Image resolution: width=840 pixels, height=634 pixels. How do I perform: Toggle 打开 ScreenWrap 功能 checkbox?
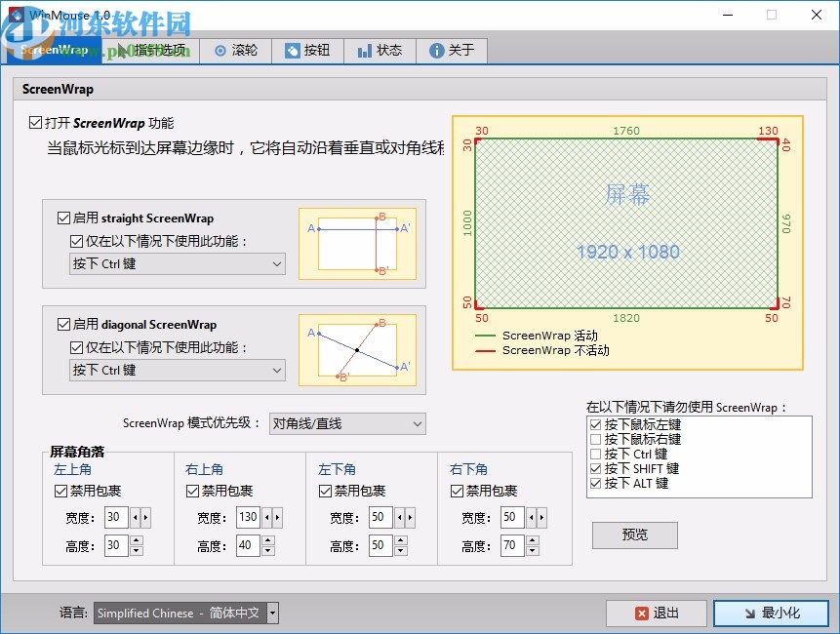pos(35,123)
